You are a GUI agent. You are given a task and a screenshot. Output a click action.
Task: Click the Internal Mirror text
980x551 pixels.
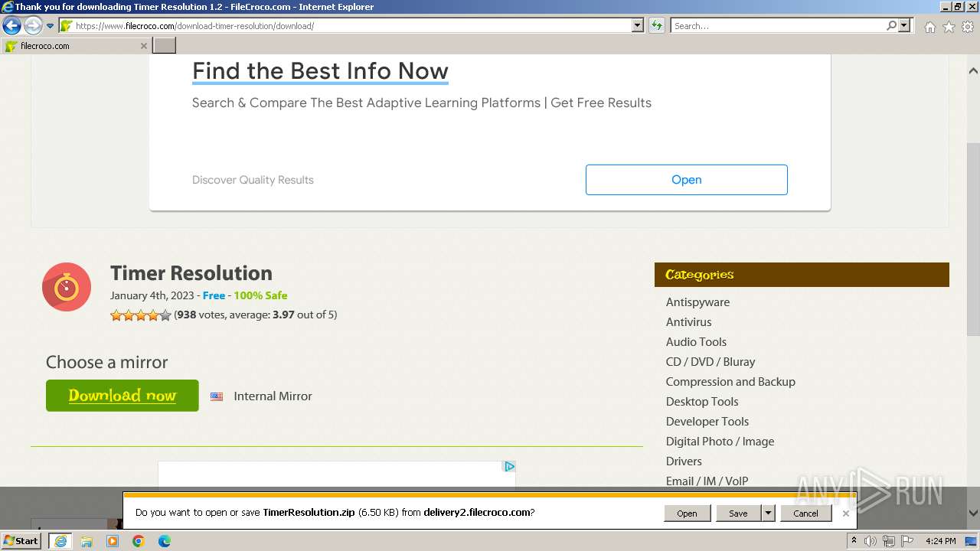[273, 396]
